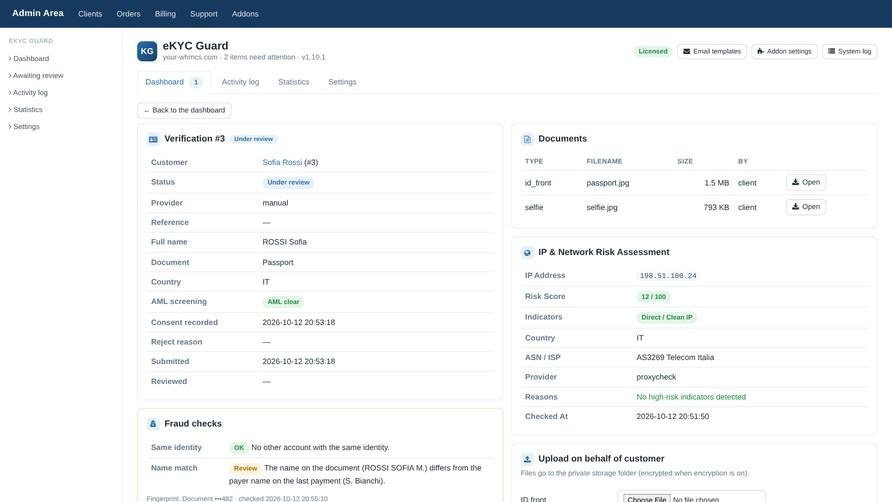This screenshot has width=892, height=502.
Task: Click the AML clear badge
Action: pyautogui.click(x=283, y=302)
